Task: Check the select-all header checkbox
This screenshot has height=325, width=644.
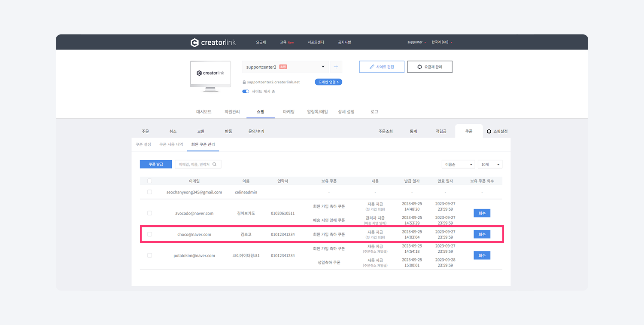Action: tap(149, 181)
